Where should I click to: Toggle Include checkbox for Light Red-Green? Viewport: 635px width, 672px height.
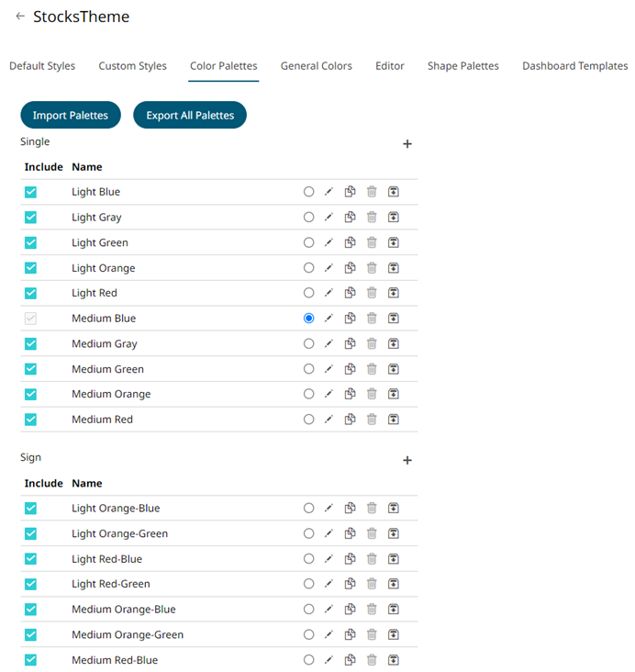click(x=30, y=584)
